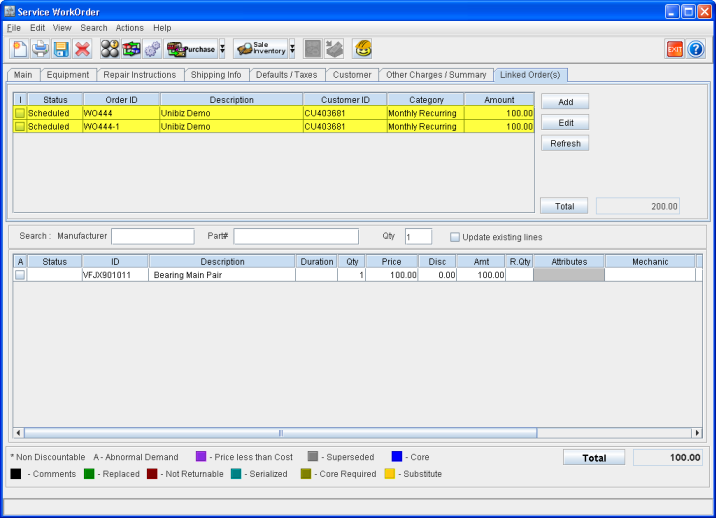The height and width of the screenshot is (518, 716).
Task: Click the horizontal scrollbar thumb
Action: 280,433
